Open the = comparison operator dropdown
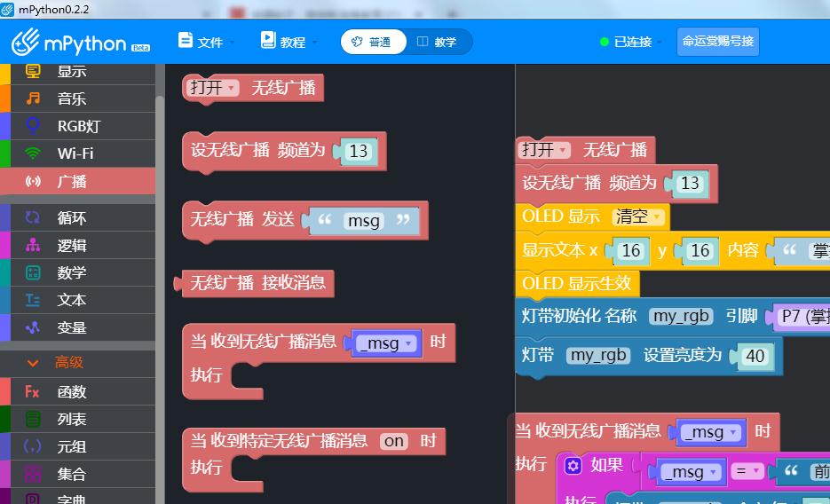 (x=747, y=470)
